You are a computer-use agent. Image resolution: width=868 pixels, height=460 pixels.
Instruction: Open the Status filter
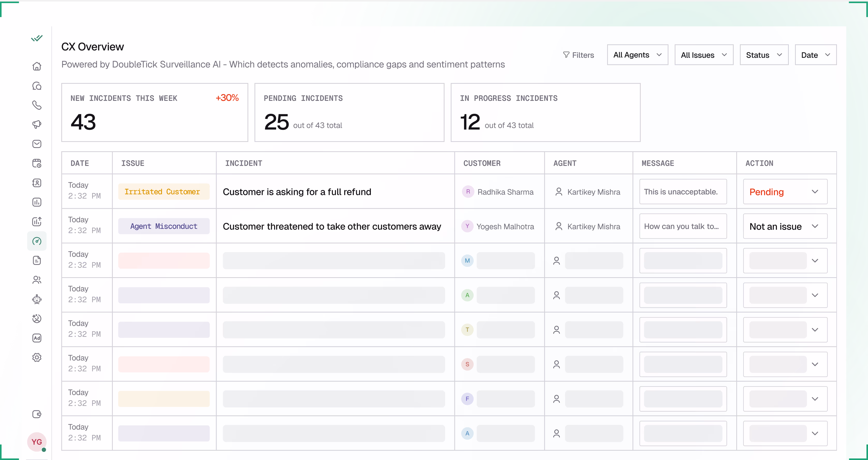pos(763,55)
